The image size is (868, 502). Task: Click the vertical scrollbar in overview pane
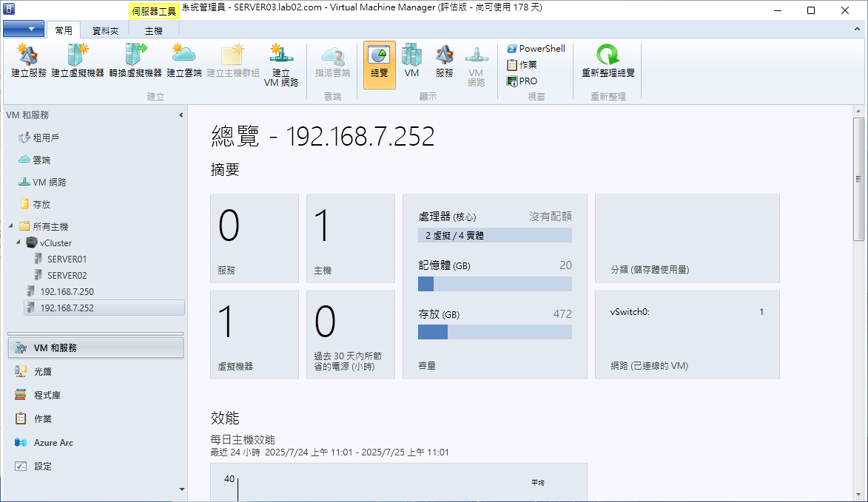(x=858, y=177)
